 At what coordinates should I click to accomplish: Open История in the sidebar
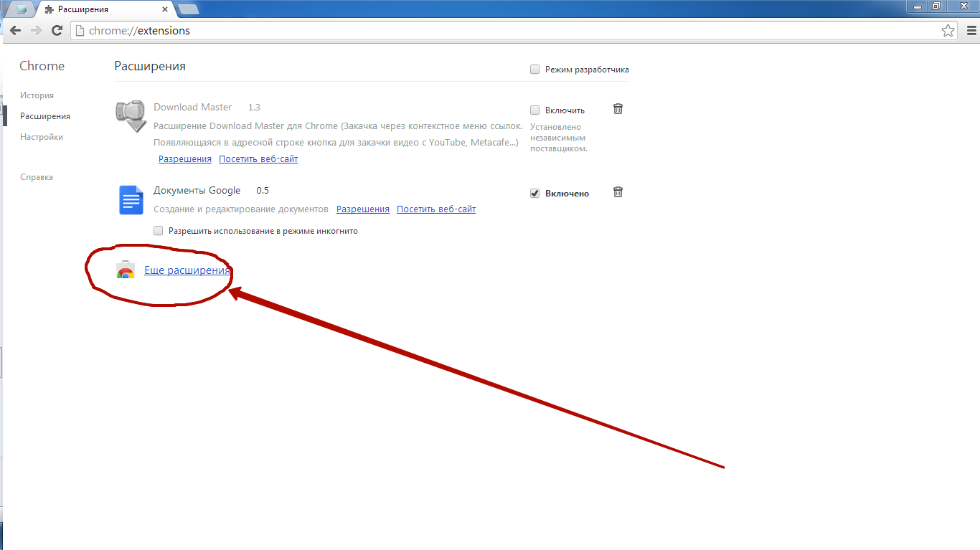point(37,95)
